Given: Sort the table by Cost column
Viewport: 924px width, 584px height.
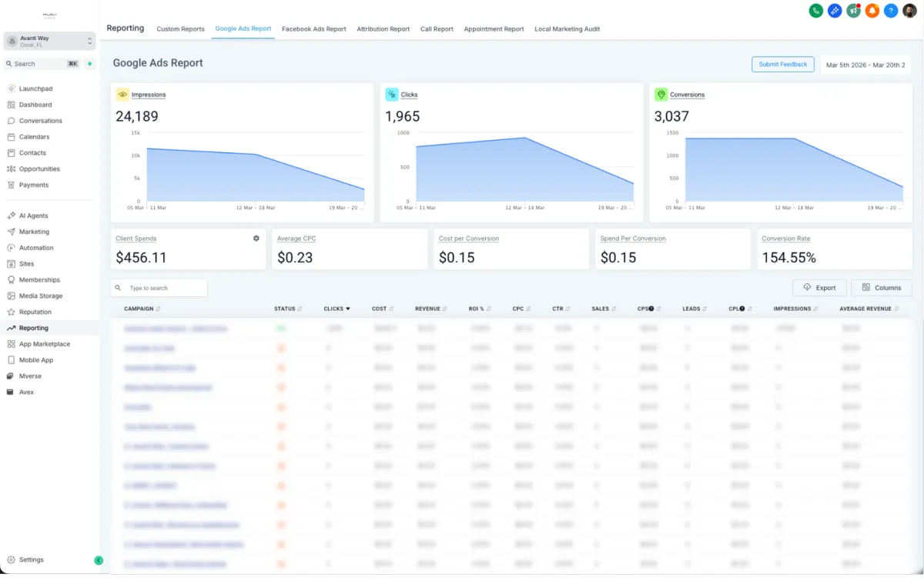Looking at the screenshot, I should coord(383,309).
